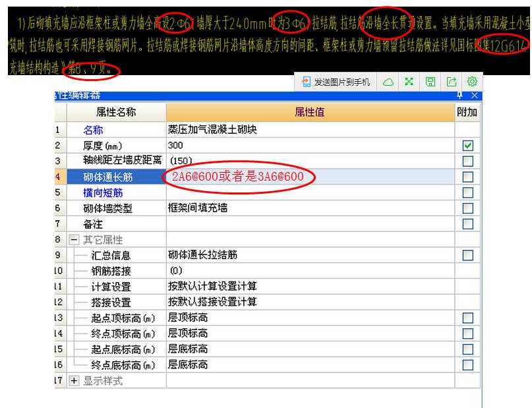This screenshot has height=408, width=532.
Task: Click 发送图片到手机 button
Action: [x=336, y=82]
